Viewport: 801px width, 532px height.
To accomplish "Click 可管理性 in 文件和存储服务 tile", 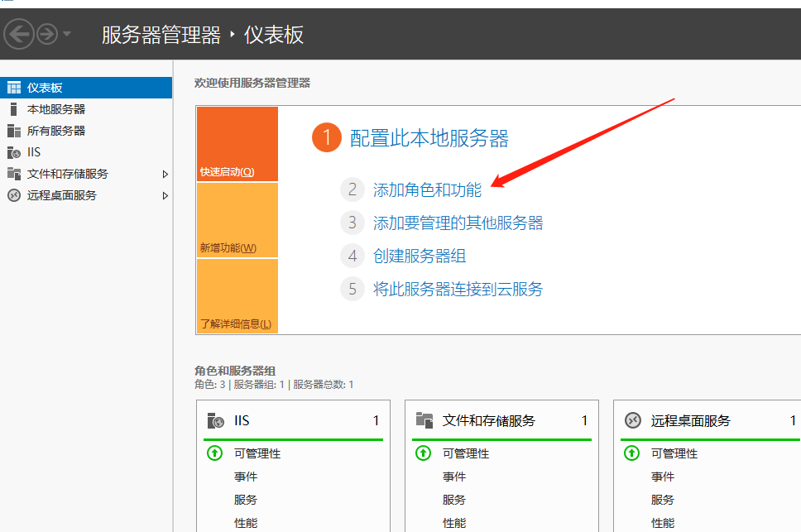I will pyautogui.click(x=466, y=453).
